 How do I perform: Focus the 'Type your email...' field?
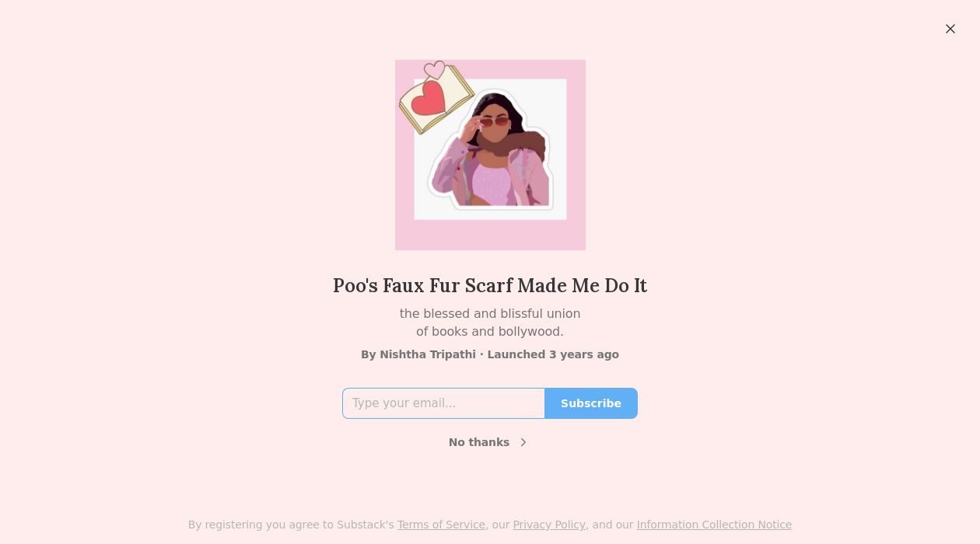(x=443, y=403)
